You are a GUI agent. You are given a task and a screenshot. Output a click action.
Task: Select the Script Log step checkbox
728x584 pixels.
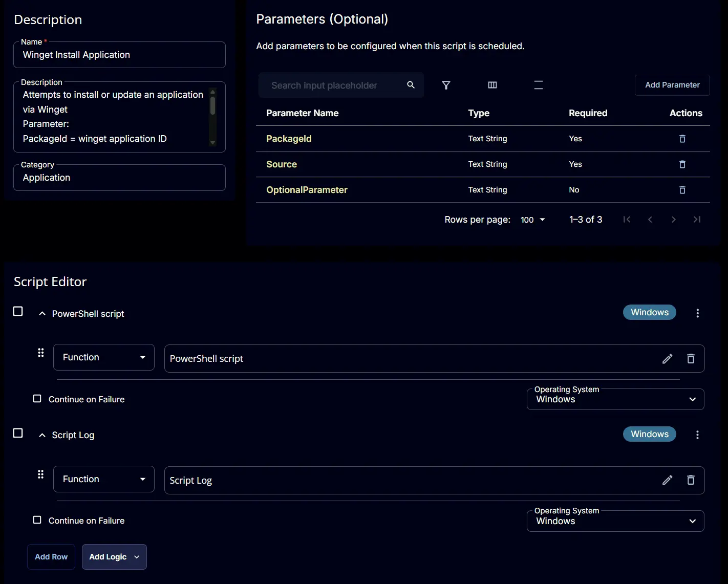(x=18, y=433)
